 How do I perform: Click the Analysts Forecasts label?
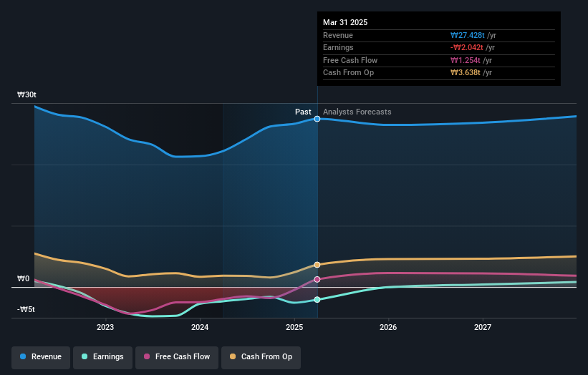357,112
